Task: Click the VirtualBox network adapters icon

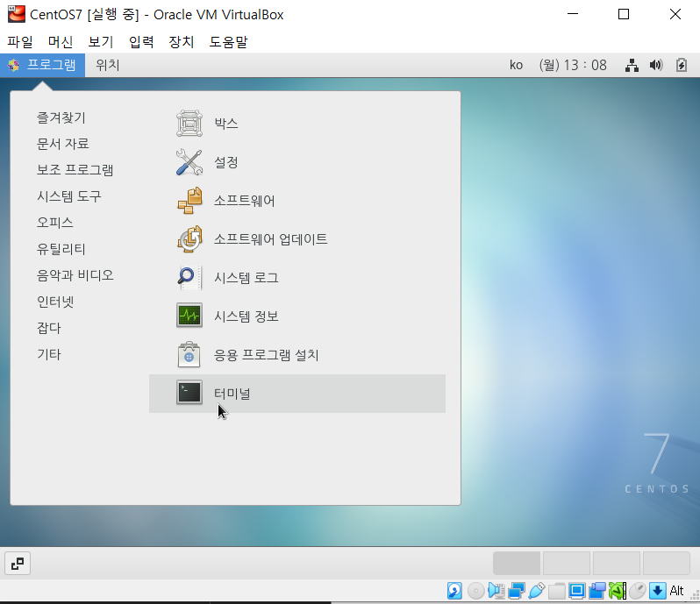Action: 516,591
